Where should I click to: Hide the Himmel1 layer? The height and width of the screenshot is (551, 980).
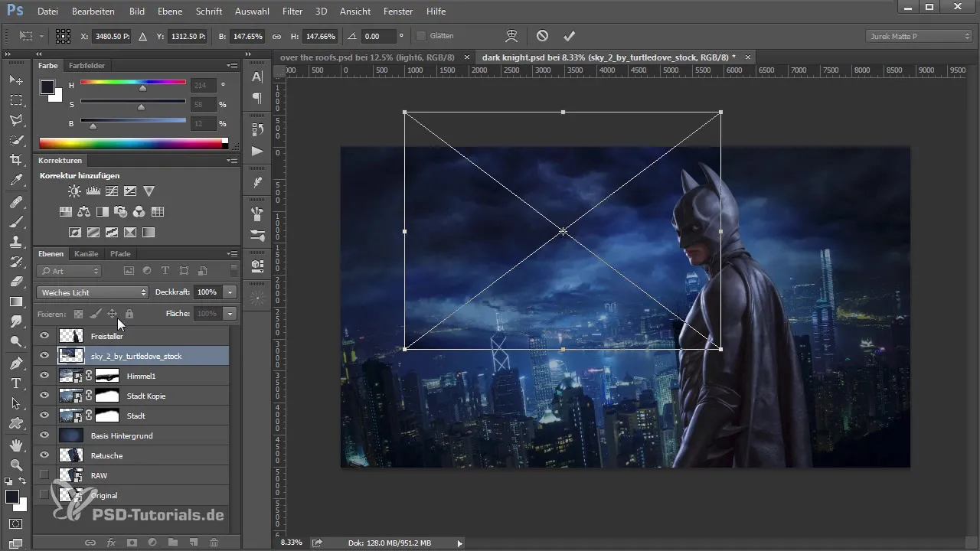click(44, 376)
